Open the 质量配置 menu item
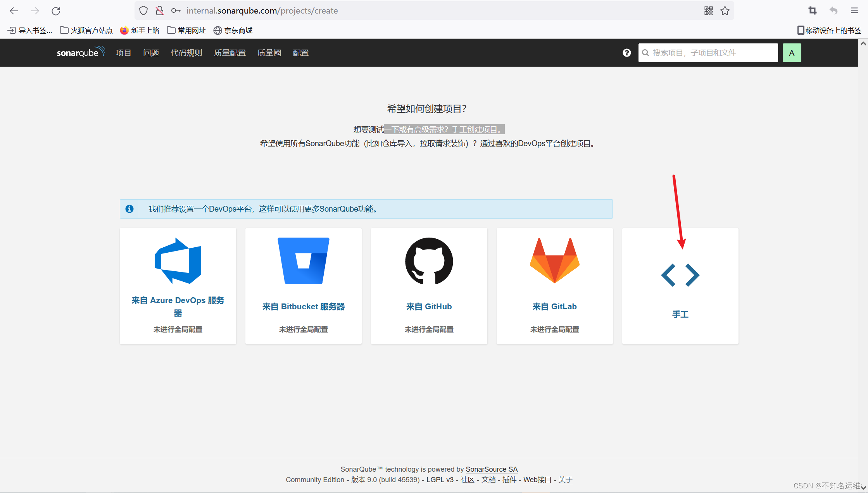 230,52
